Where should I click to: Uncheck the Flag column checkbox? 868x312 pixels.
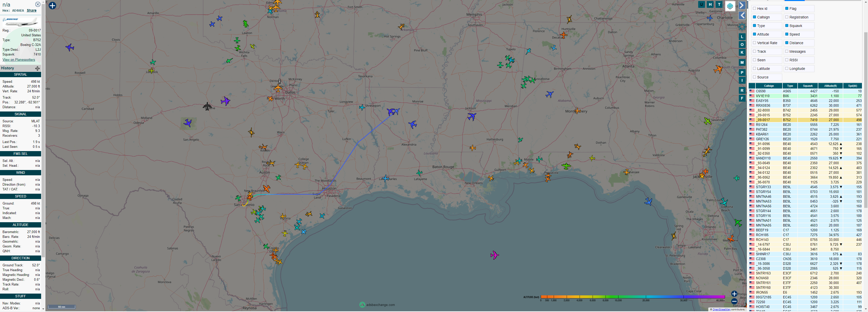[x=787, y=8]
